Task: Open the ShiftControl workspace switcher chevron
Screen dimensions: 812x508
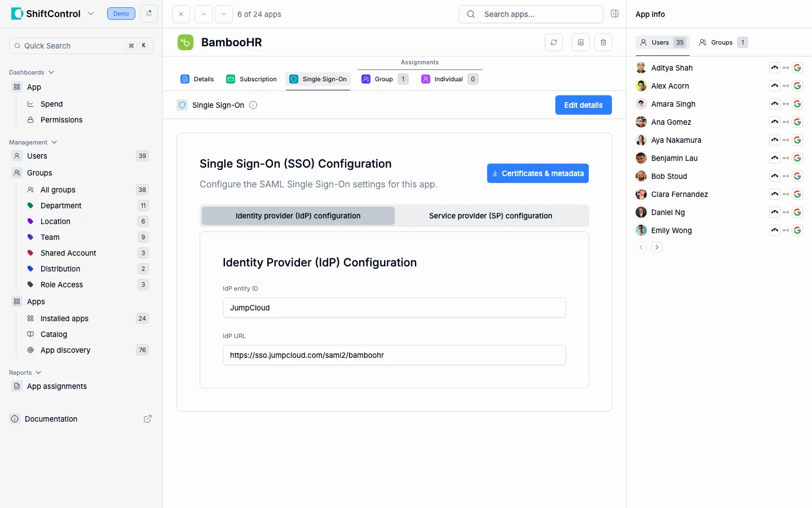Action: click(91, 14)
